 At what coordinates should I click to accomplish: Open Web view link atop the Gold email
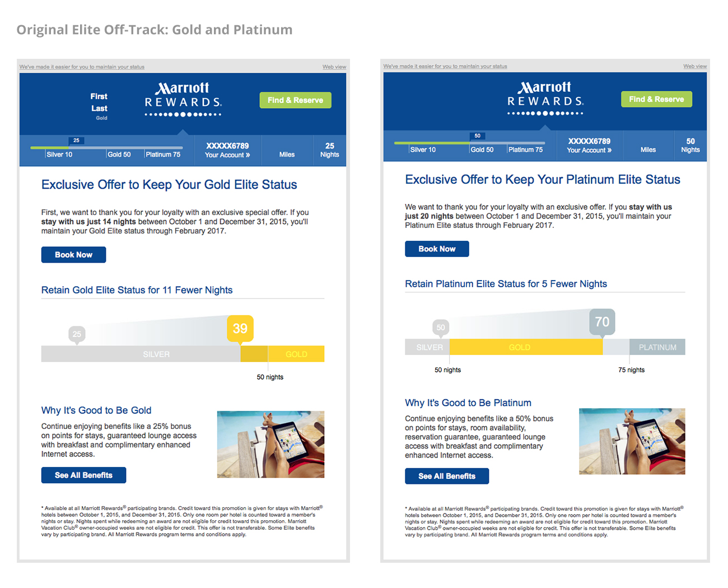pos(334,67)
